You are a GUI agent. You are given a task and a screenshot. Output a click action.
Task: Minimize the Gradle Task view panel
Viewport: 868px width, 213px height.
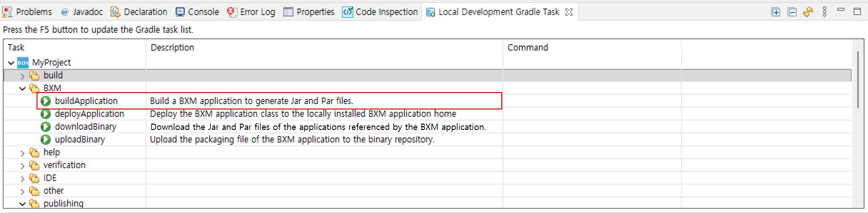click(x=841, y=10)
